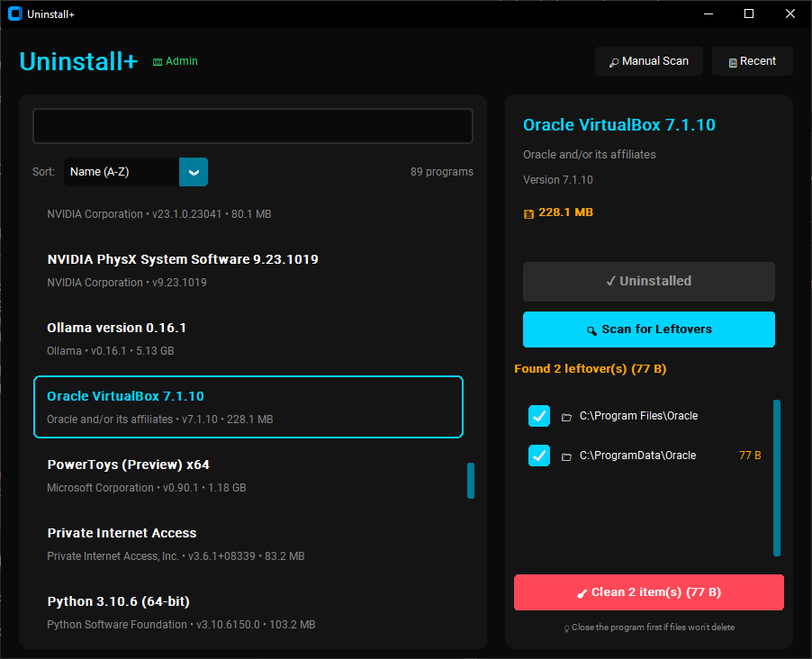Uncheck the C:\ProgramData\Oracle leftover checkbox
812x659 pixels.
point(539,456)
